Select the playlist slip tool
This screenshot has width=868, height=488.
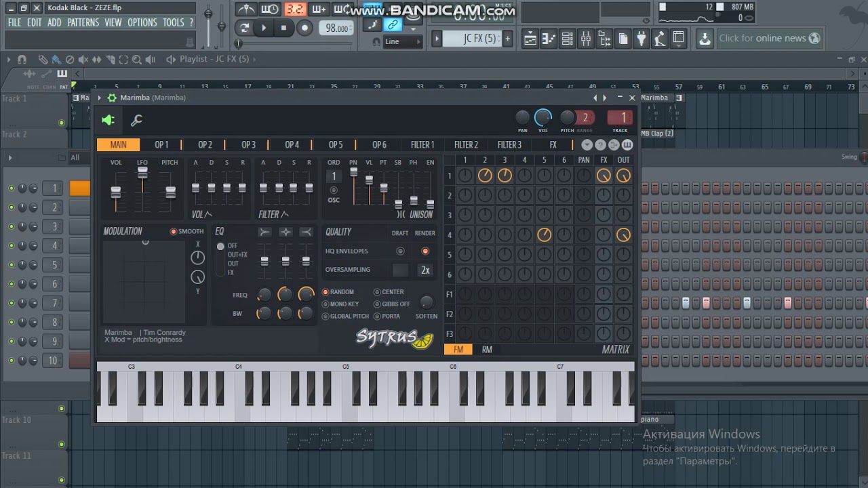click(96, 60)
